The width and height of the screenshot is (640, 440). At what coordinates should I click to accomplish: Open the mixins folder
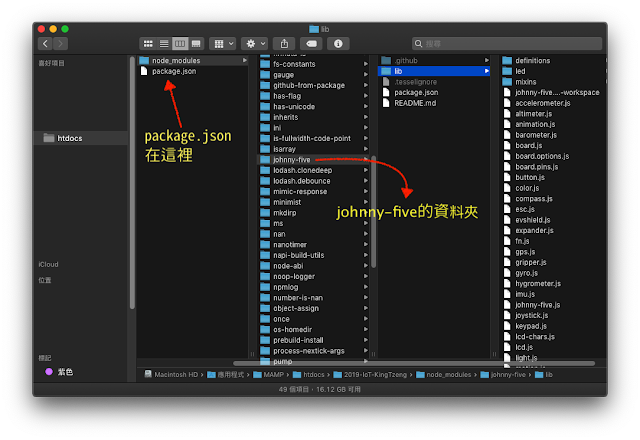(x=553, y=82)
